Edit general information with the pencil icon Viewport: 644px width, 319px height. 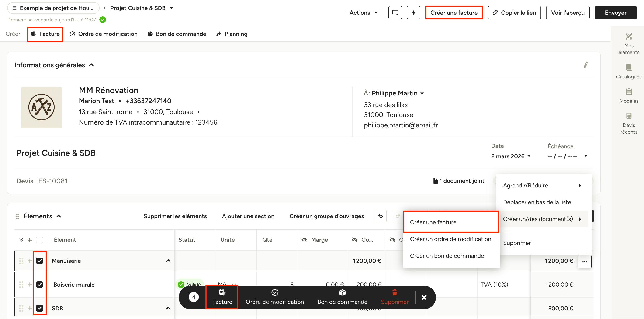click(585, 65)
